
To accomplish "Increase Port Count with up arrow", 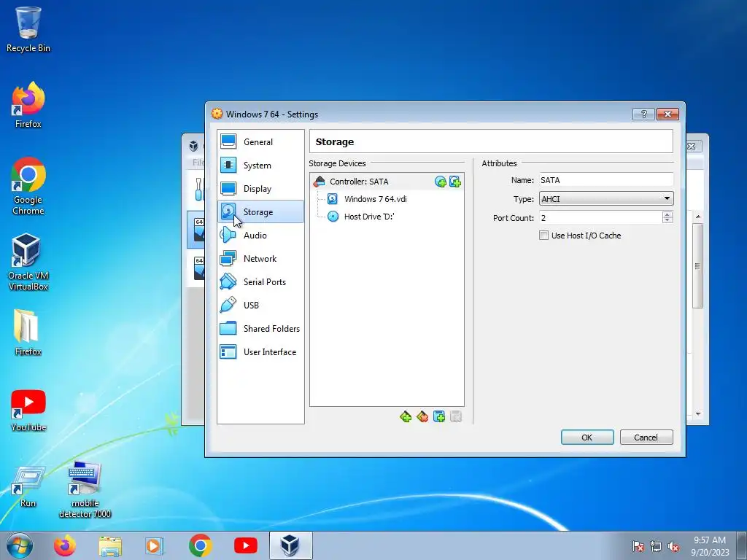I will pos(667,214).
